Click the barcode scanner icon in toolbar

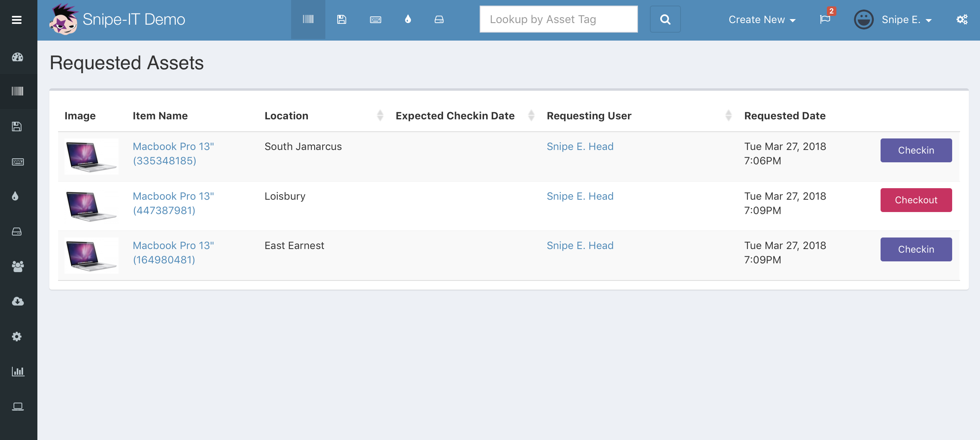[x=307, y=19]
